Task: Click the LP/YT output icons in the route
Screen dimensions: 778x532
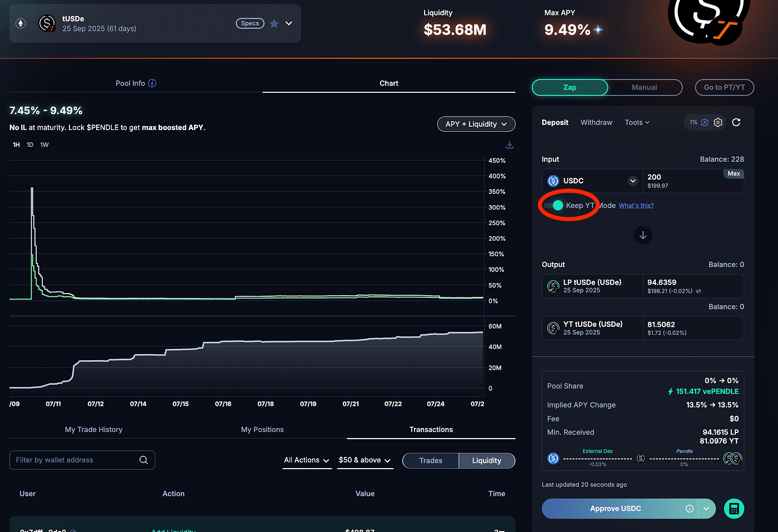Action: click(732, 458)
